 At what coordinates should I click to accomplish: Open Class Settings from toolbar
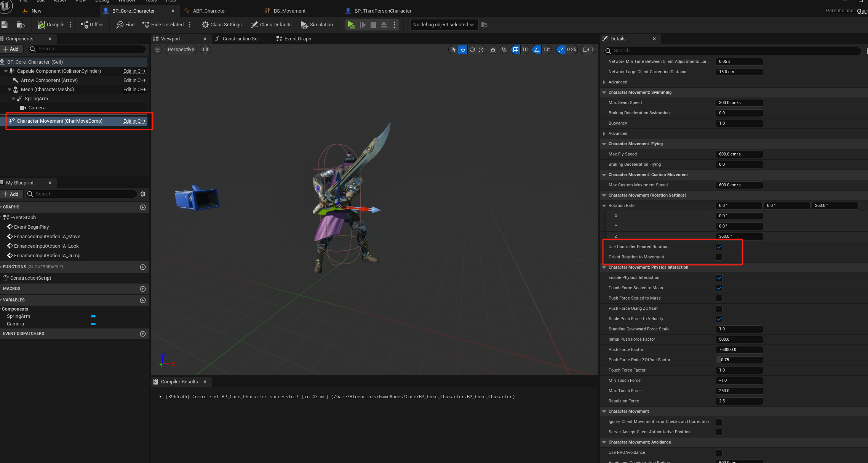tap(221, 25)
